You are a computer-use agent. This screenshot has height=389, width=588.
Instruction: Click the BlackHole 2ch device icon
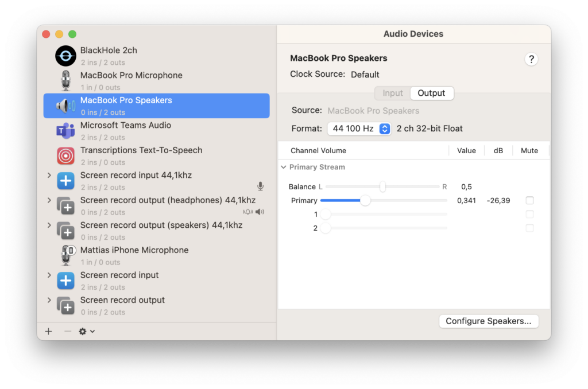tap(65, 56)
